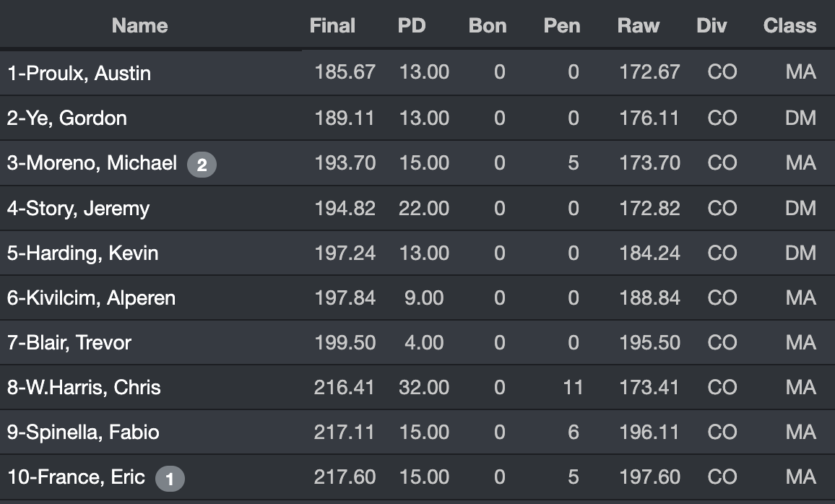Click the badge 1 beside France, Eric
The image size is (835, 504).
170,478
